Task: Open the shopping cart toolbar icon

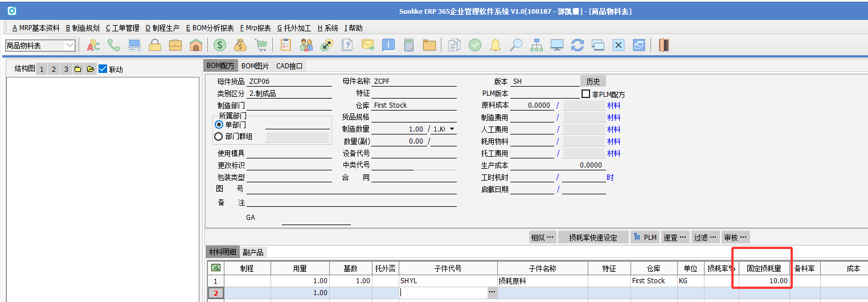Action: 261,45
